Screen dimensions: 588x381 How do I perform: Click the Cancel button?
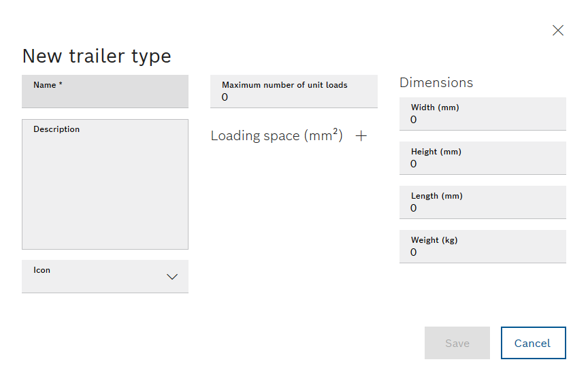(x=534, y=343)
